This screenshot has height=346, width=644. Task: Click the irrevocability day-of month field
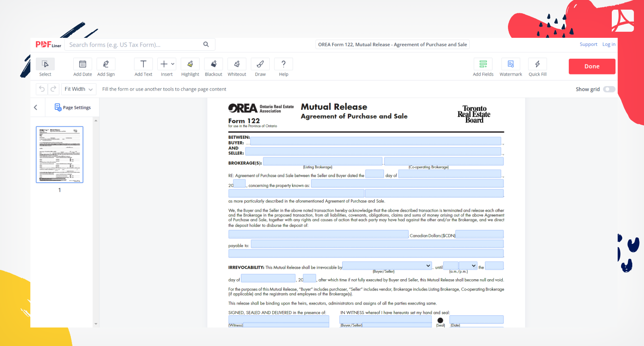pyautogui.click(x=268, y=278)
